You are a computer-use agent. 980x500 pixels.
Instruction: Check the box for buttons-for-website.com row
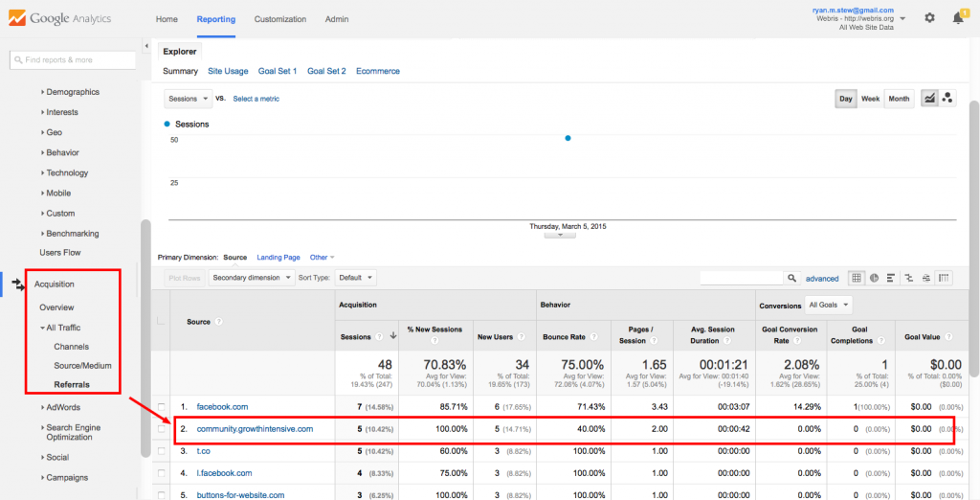162,495
